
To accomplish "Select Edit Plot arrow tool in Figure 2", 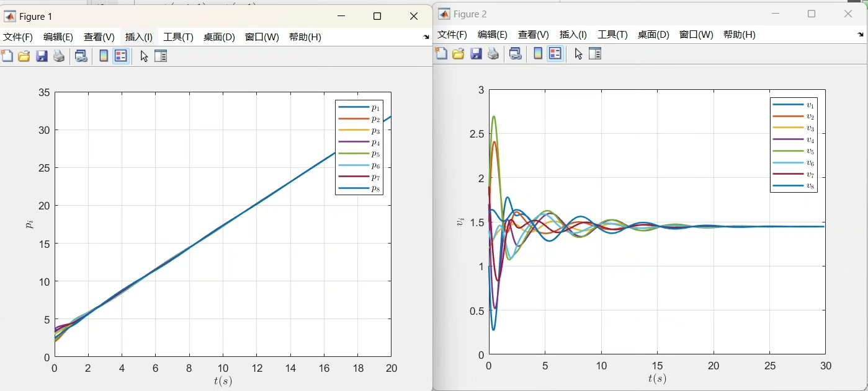I will tap(578, 54).
